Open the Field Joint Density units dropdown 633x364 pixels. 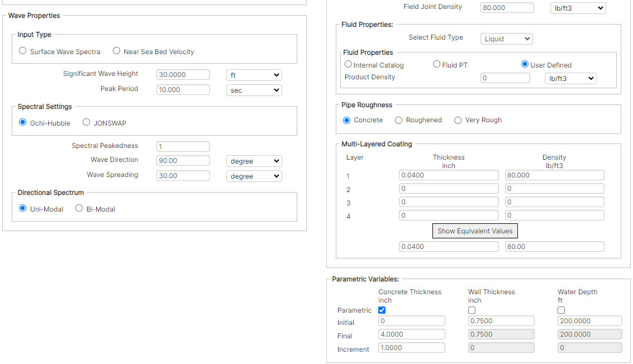click(578, 8)
